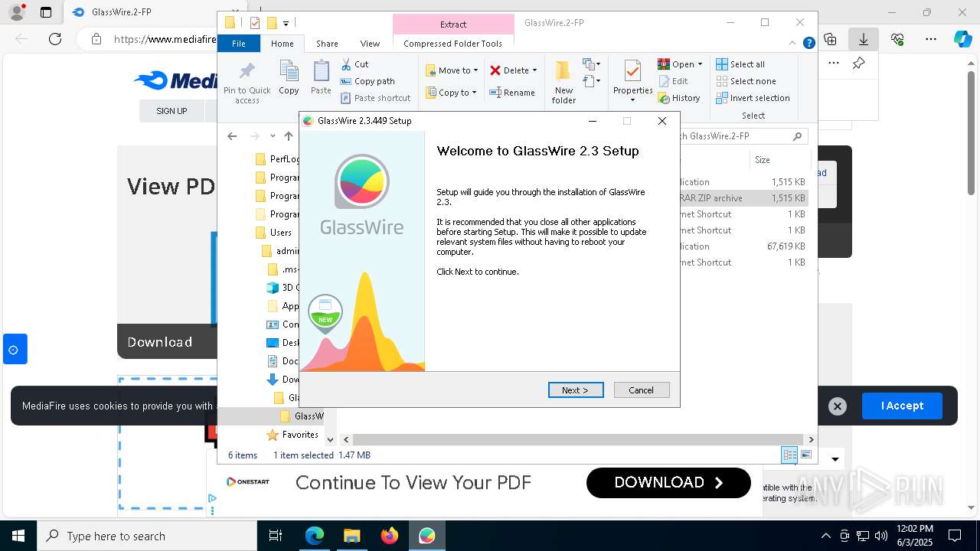Select the Compressed Folder Tools tab
This screenshot has height=551, width=980.
(x=452, y=44)
